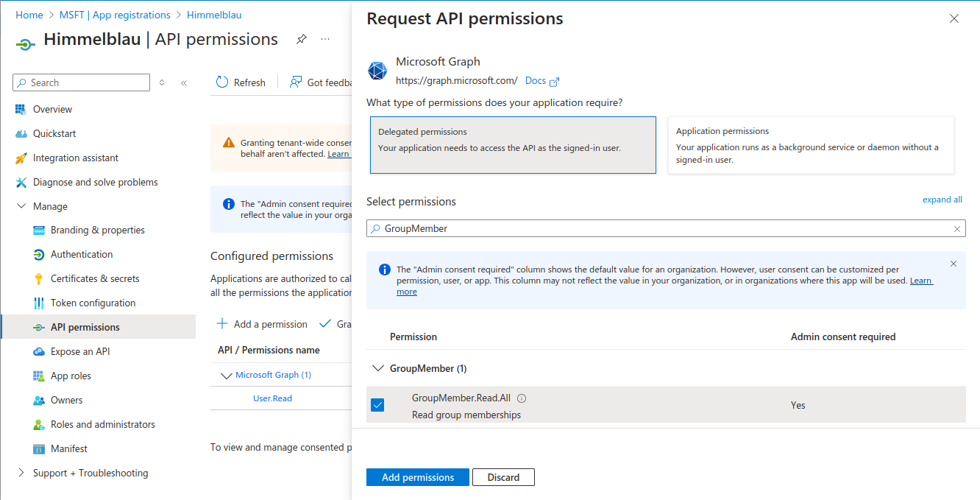This screenshot has height=500, width=980.
Task: Click the Discard button
Action: coord(503,477)
